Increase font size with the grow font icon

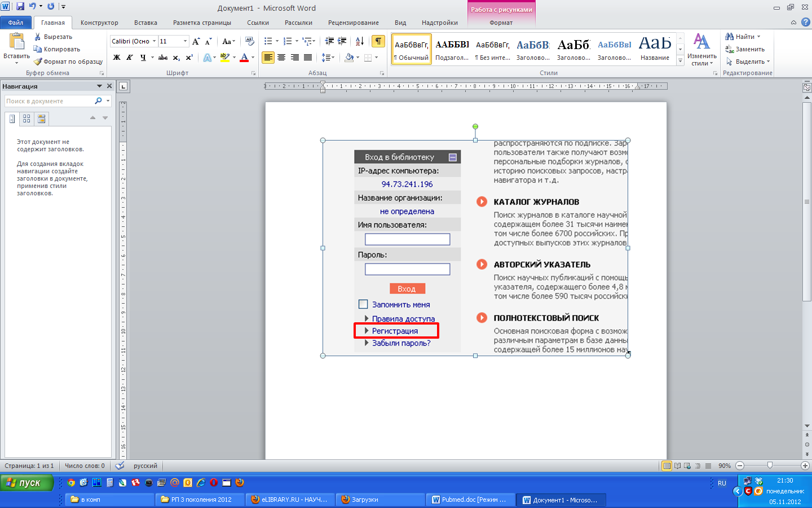point(196,41)
